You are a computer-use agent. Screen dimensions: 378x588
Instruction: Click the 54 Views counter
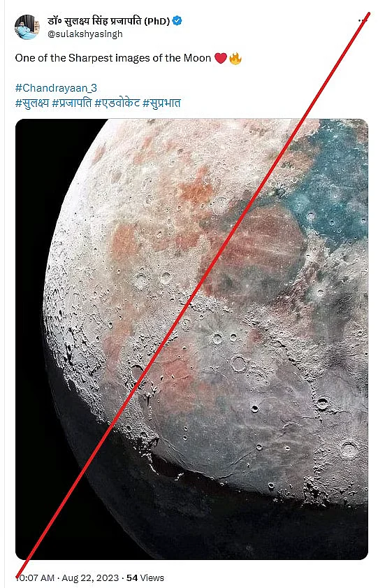pos(145,578)
